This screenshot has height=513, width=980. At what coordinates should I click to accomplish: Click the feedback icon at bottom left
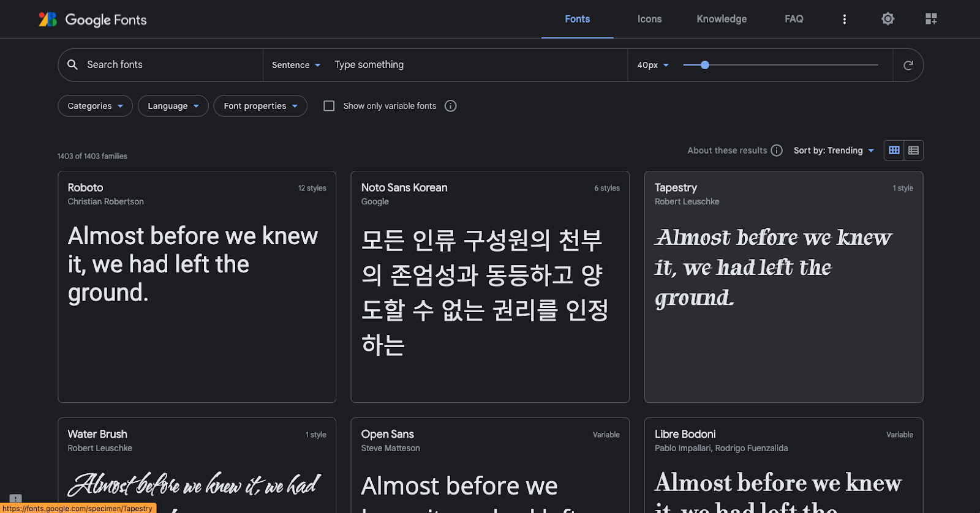click(x=16, y=499)
